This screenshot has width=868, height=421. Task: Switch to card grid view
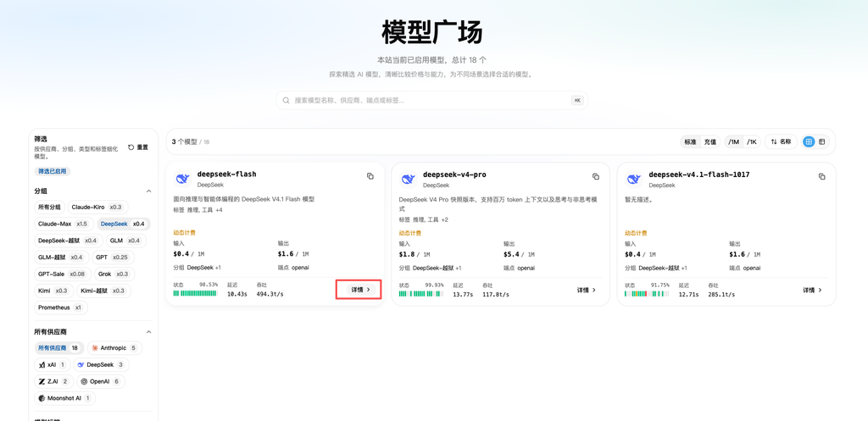809,141
